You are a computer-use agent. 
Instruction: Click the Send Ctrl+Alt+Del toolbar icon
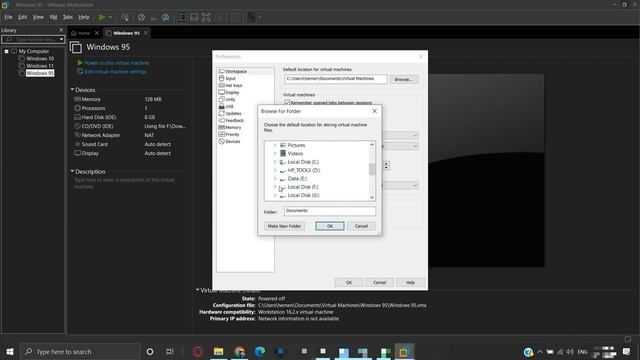tap(125, 17)
